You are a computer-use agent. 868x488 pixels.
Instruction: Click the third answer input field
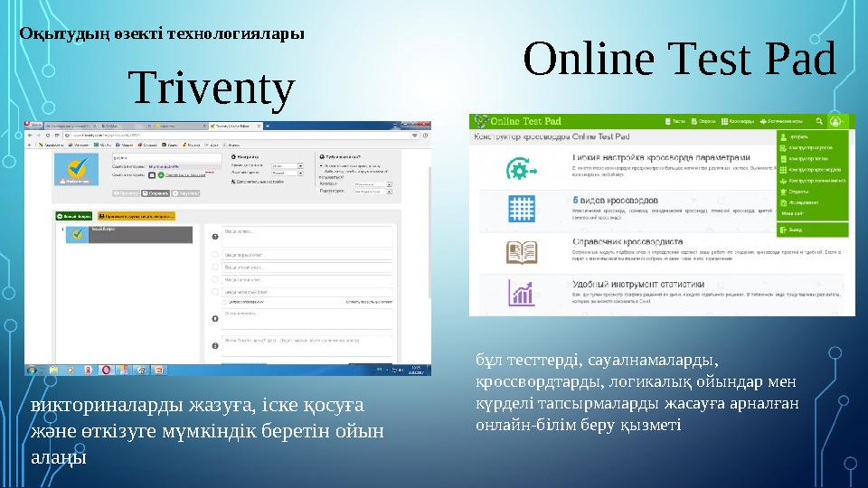point(307,280)
